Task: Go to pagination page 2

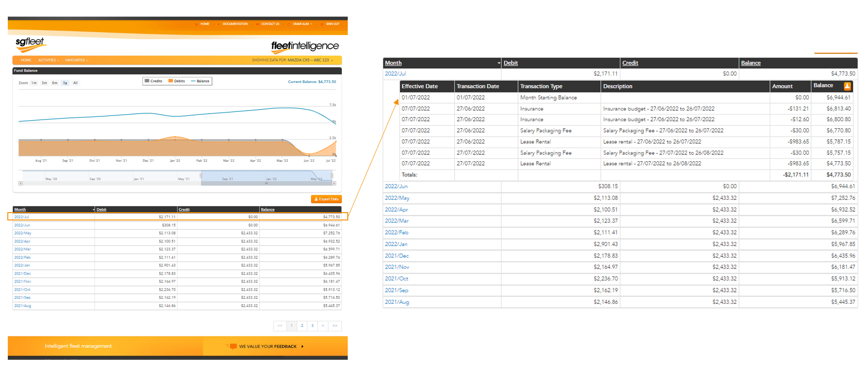Action: 302,326
